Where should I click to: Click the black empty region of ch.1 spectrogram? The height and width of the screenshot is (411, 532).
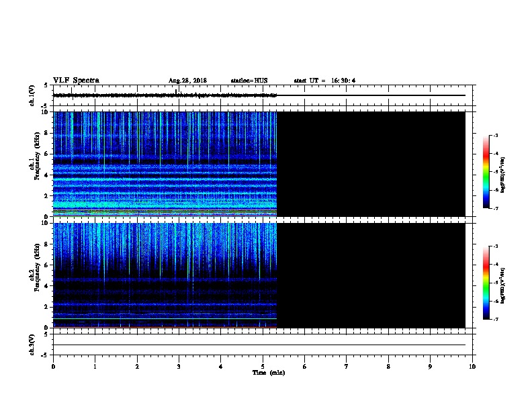(x=371, y=164)
